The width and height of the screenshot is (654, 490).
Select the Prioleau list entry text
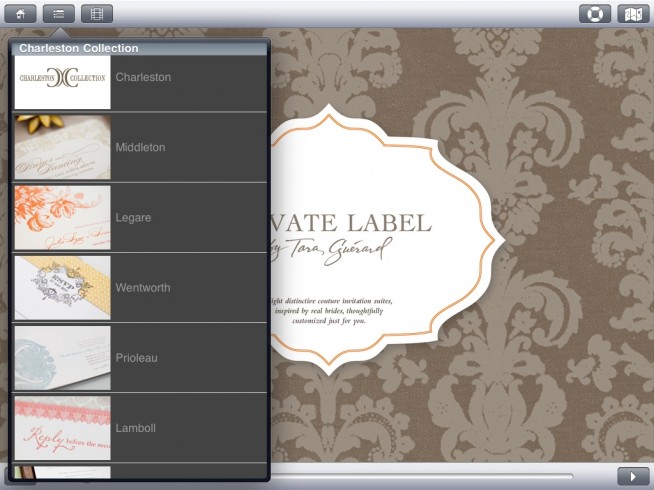click(x=136, y=358)
